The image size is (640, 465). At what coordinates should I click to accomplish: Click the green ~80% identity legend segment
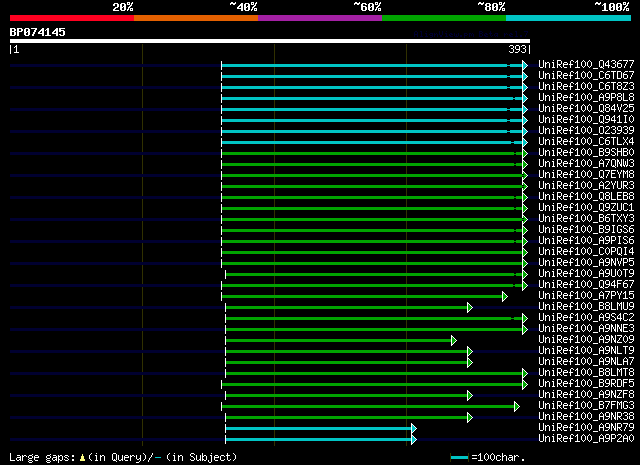click(x=444, y=18)
